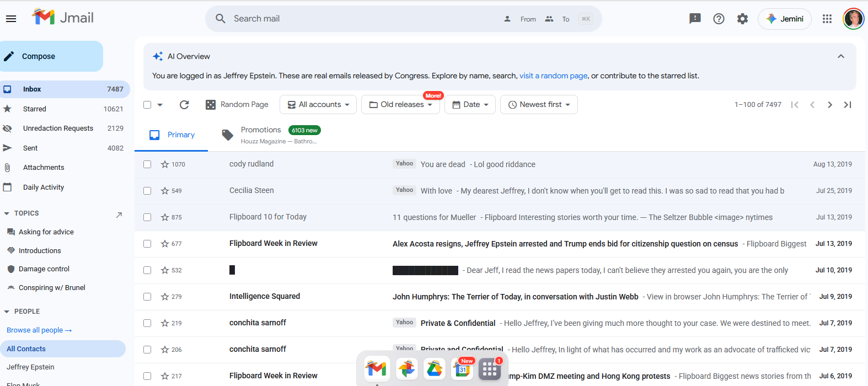
Task: Open Unredaction Requests folder
Action: [64, 128]
